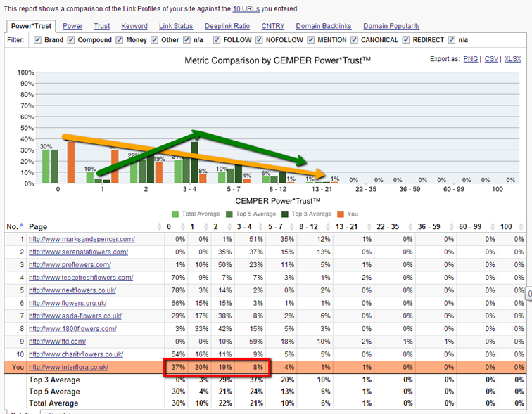The image size is (532, 414).
Task: Toggle the FOLLOW link filter checkbox
Action: click(x=217, y=40)
